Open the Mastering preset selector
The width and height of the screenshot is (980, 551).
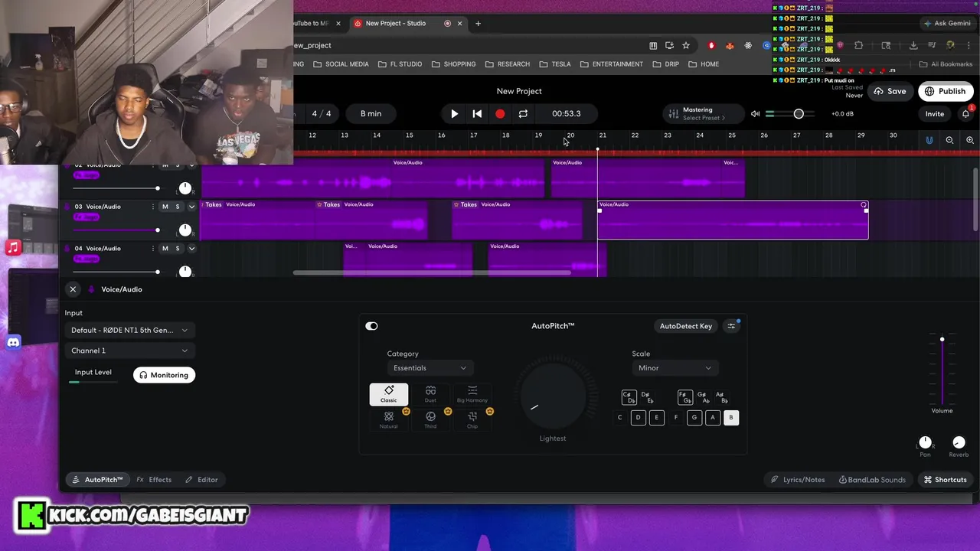(x=703, y=113)
